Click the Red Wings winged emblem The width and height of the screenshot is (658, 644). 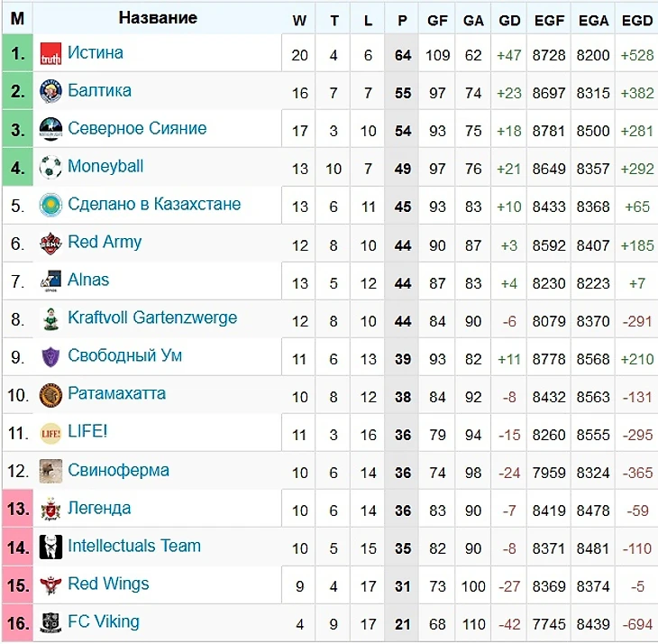point(50,584)
